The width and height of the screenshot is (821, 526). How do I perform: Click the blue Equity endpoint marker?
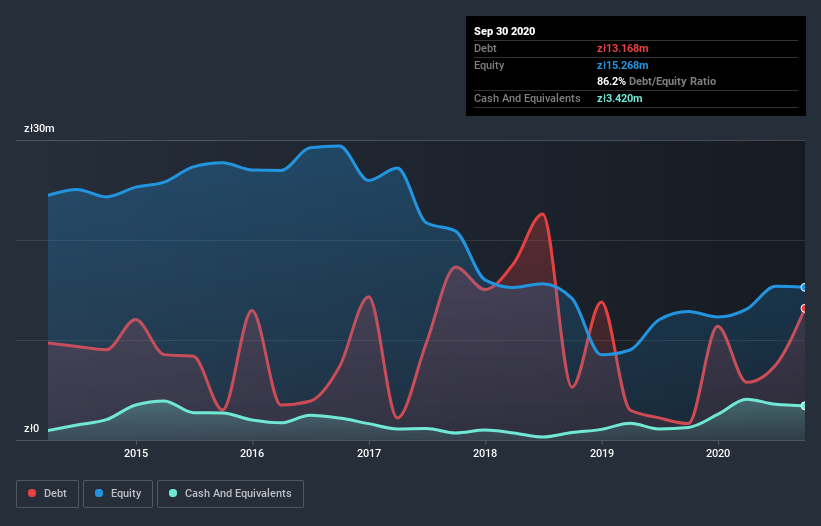click(x=804, y=287)
